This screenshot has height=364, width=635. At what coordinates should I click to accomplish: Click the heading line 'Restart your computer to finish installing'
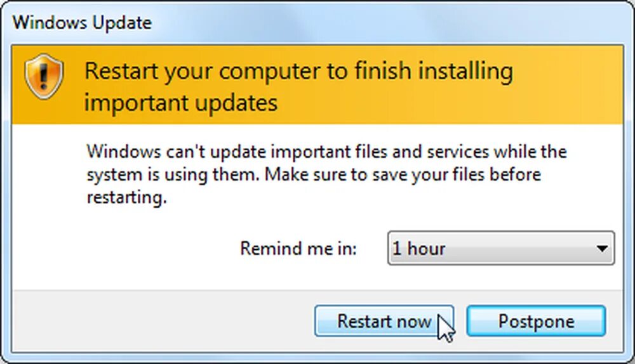coord(298,71)
